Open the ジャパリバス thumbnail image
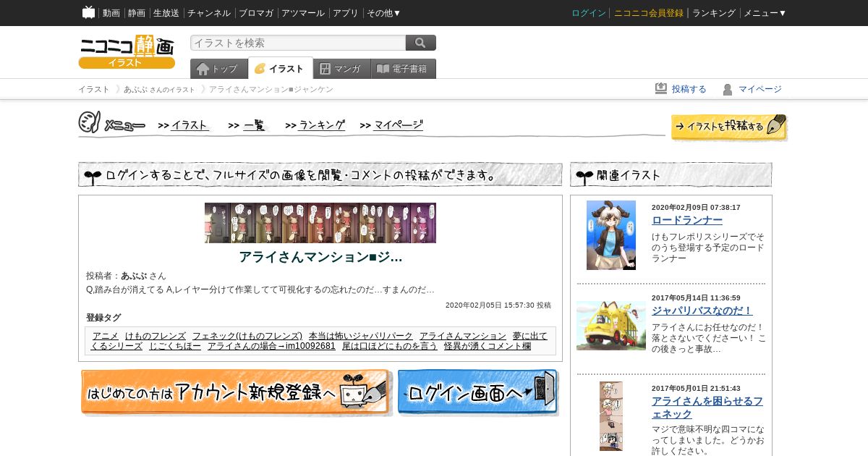Image resolution: width=868 pixels, height=456 pixels. click(x=611, y=326)
